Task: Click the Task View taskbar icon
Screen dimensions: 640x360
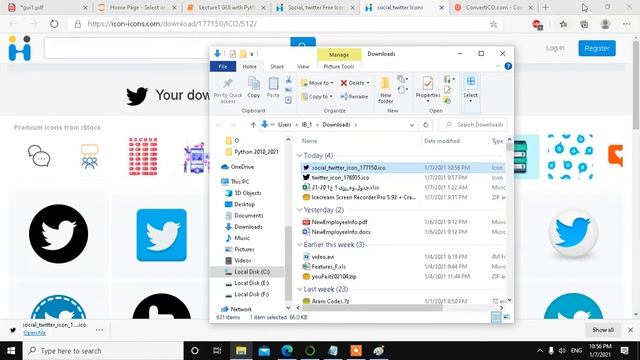Action: (x=217, y=351)
